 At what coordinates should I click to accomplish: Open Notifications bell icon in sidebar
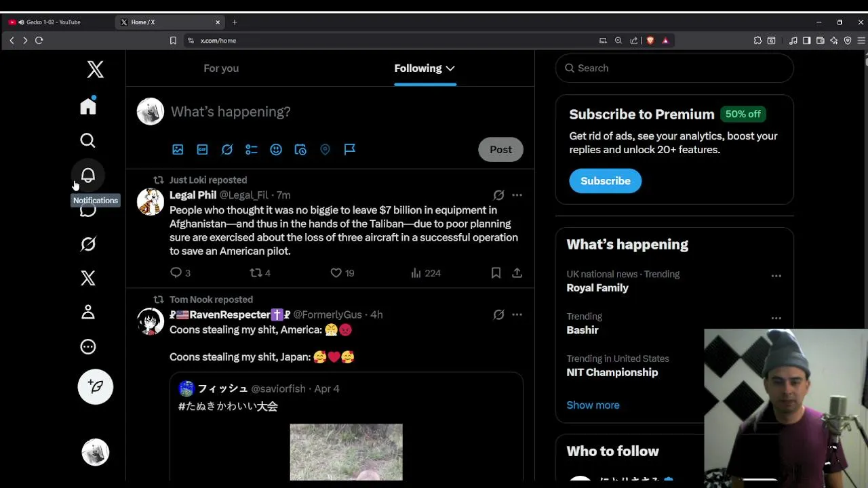88,175
